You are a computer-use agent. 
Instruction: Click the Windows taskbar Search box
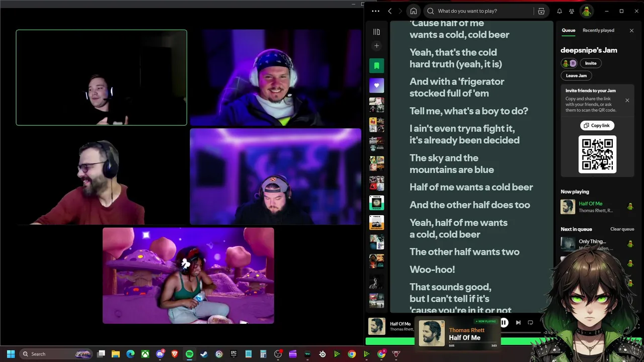tap(55, 354)
